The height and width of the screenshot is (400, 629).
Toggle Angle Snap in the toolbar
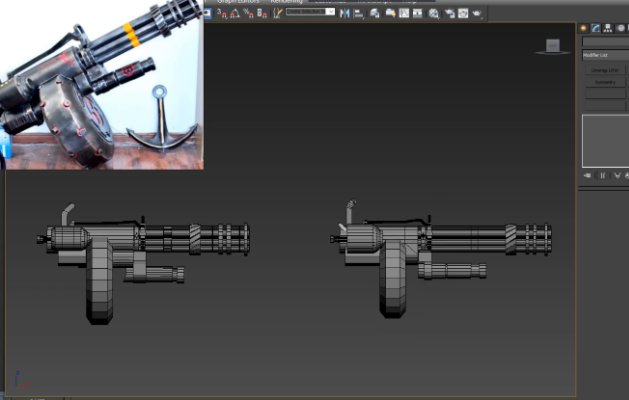point(233,13)
